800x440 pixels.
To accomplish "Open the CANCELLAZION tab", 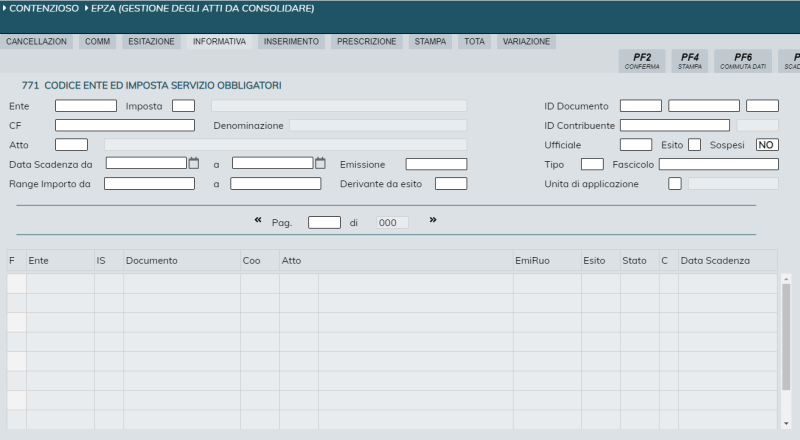I will 36,42.
